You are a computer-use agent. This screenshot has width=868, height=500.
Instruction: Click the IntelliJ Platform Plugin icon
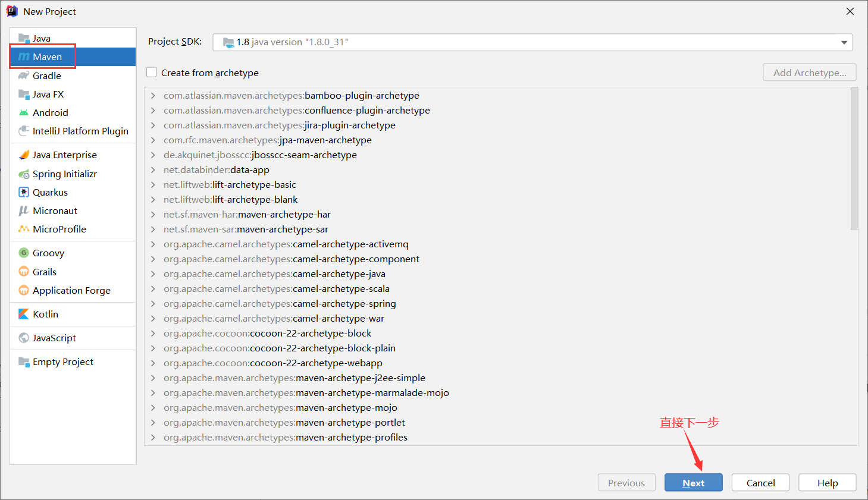(x=24, y=131)
